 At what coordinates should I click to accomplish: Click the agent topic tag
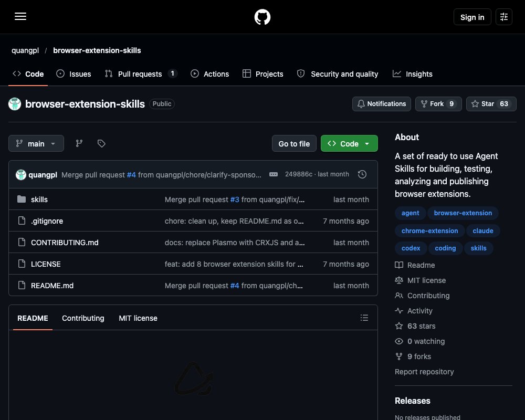pos(410,213)
